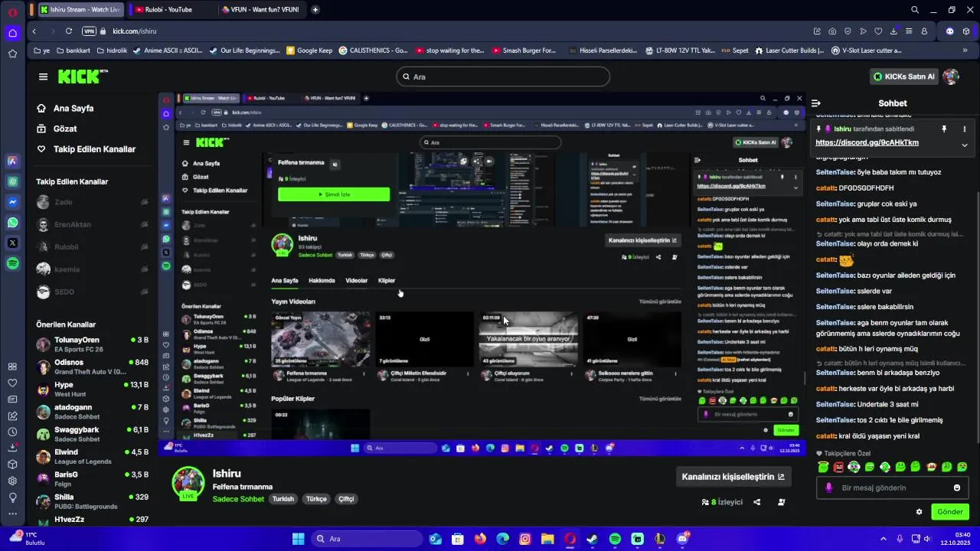The height and width of the screenshot is (551, 980).
Task: Add page to bookmarks heart
Action: pyautogui.click(x=878, y=31)
